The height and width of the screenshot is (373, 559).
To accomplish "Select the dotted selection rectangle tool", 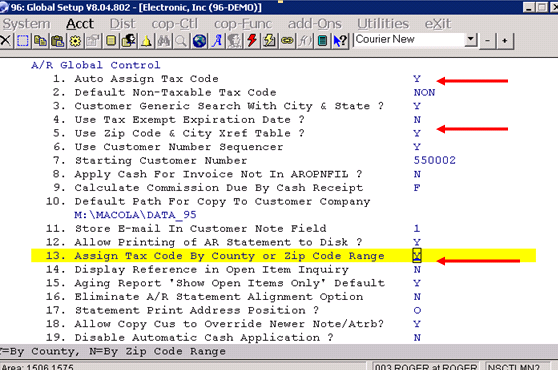I will 22,41.
